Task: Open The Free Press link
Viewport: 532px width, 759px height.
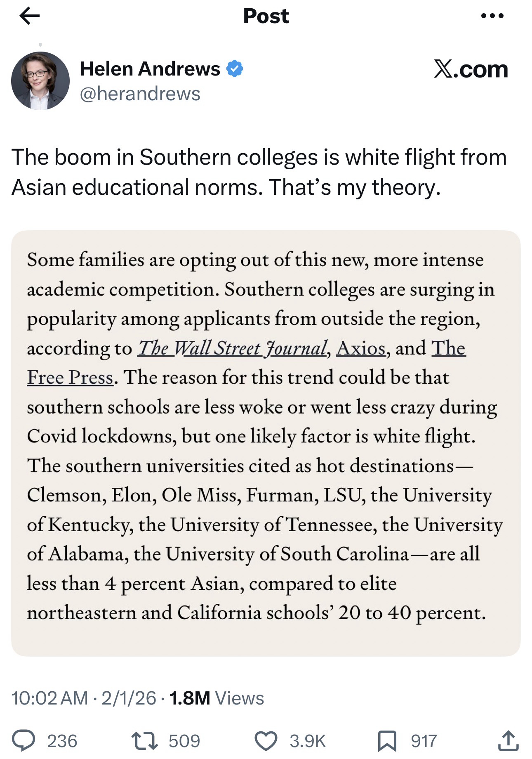Action: pos(70,377)
